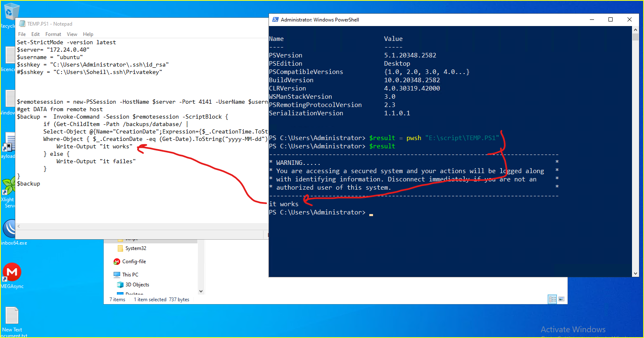This screenshot has height=338, width=644.
Task: Click the MEGA Config-file sync icon
Action: pos(116,262)
